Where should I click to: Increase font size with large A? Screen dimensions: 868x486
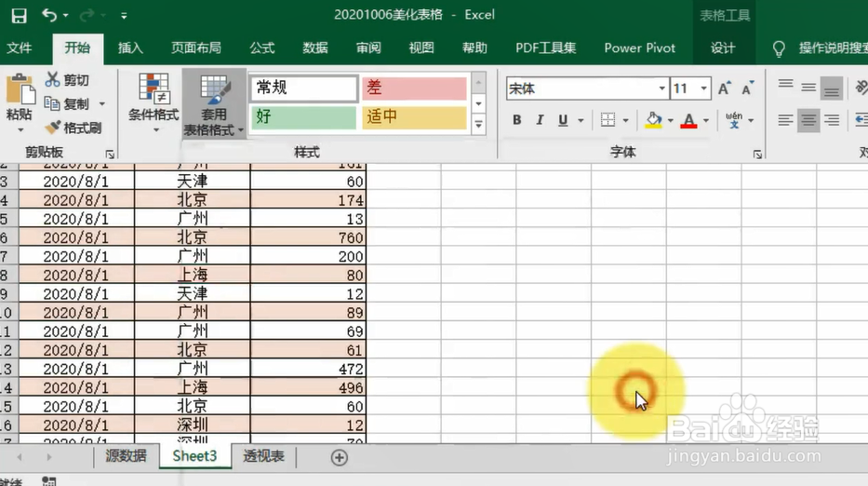coord(724,88)
